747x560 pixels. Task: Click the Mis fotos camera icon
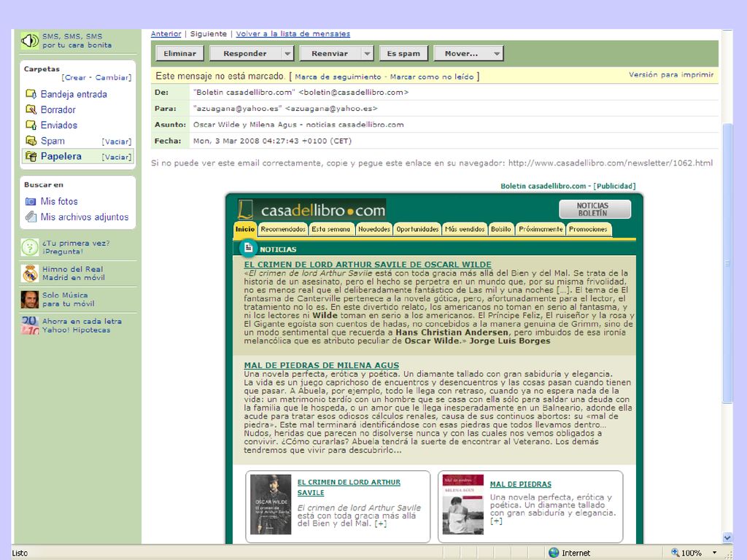coord(31,201)
